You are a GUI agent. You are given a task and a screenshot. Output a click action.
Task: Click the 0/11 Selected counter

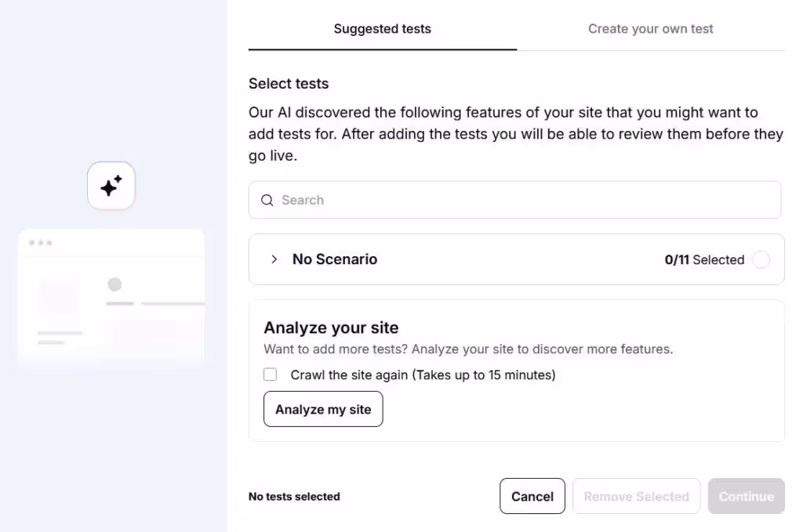pyautogui.click(x=704, y=260)
